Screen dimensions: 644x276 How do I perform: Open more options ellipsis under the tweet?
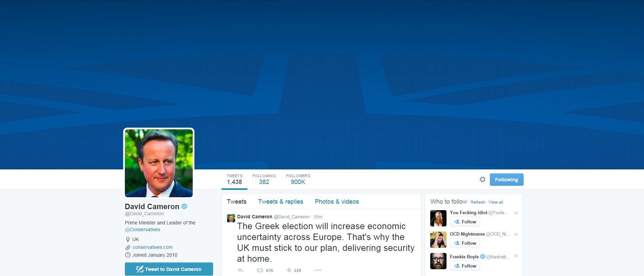pos(318,270)
